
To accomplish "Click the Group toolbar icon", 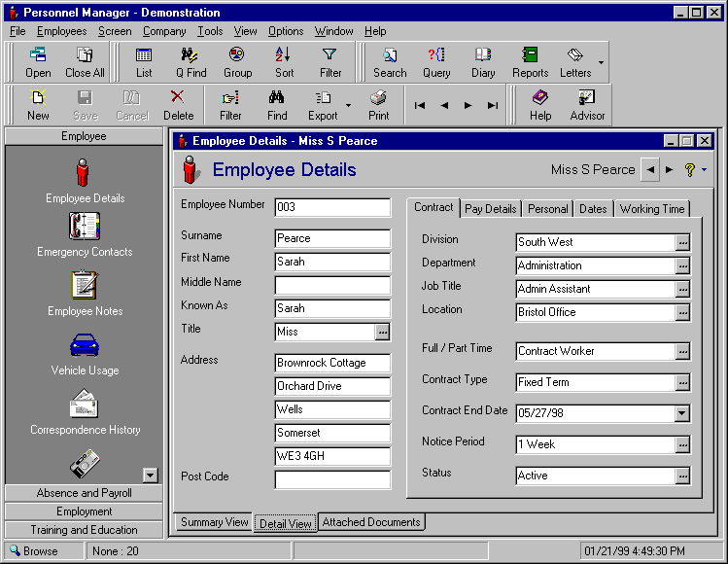I will (x=238, y=62).
